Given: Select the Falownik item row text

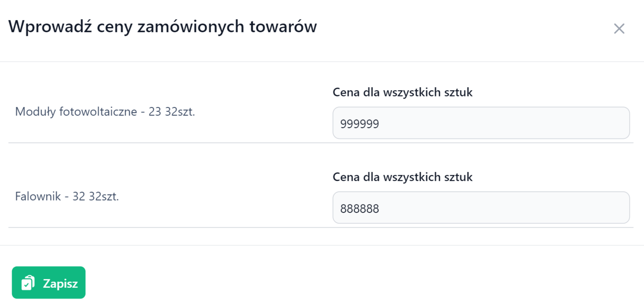Looking at the screenshot, I should click(x=67, y=197).
